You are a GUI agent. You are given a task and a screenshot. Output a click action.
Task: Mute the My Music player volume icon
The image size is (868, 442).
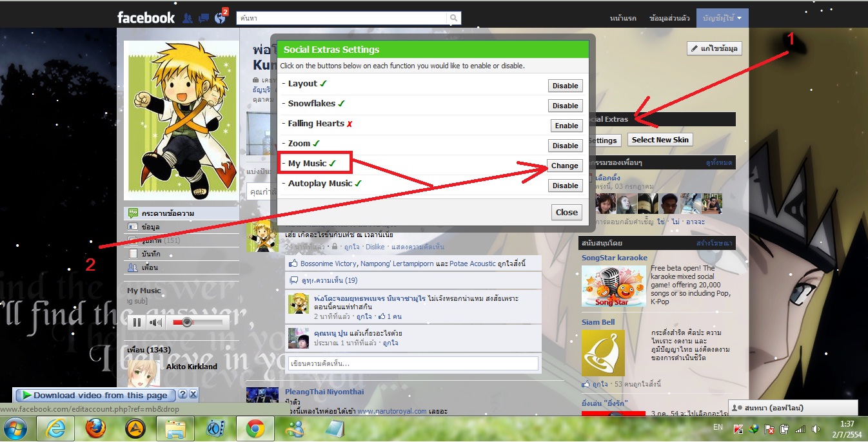point(155,322)
